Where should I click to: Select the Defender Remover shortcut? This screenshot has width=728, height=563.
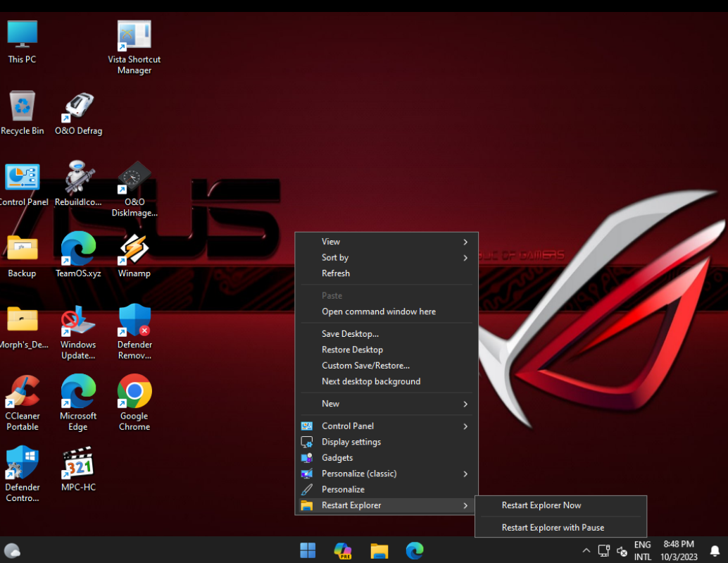[134, 333]
